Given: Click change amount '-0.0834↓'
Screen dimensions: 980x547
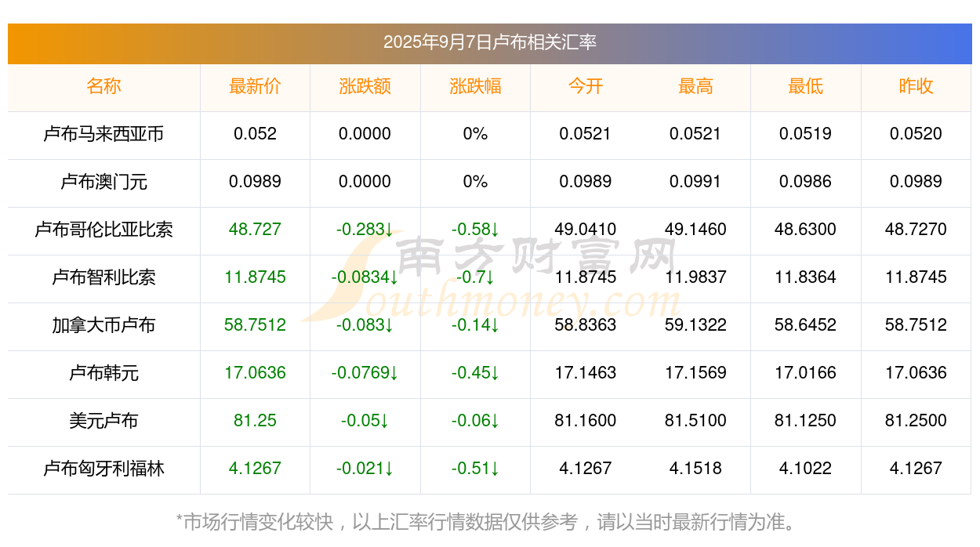Looking at the screenshot, I should pos(365,277).
